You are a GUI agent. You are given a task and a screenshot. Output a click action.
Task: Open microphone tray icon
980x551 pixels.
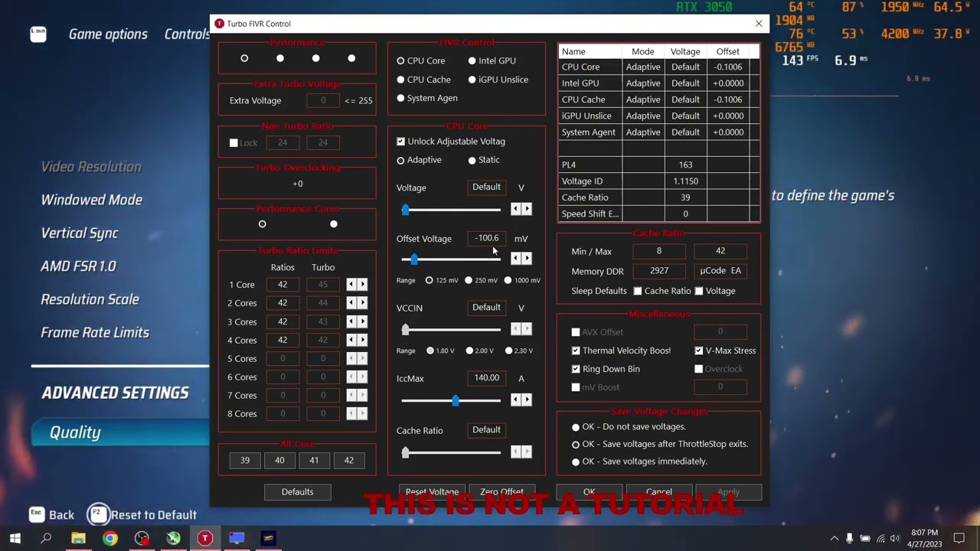[849, 539]
